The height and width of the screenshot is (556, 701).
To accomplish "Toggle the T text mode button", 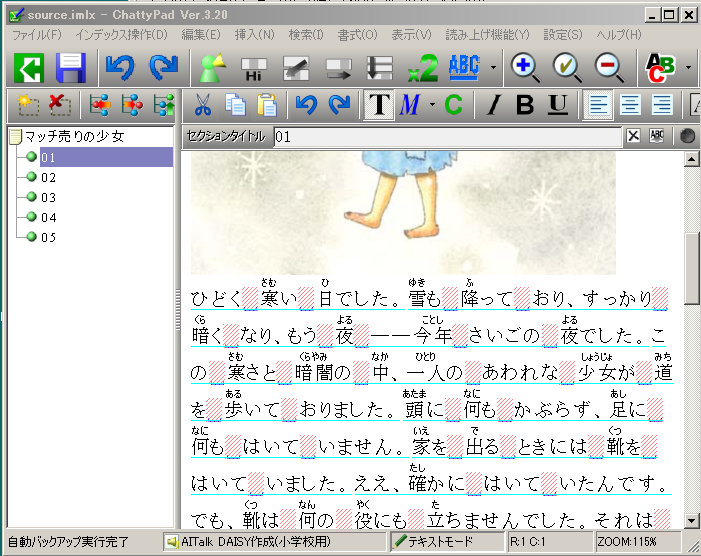I will tap(379, 105).
